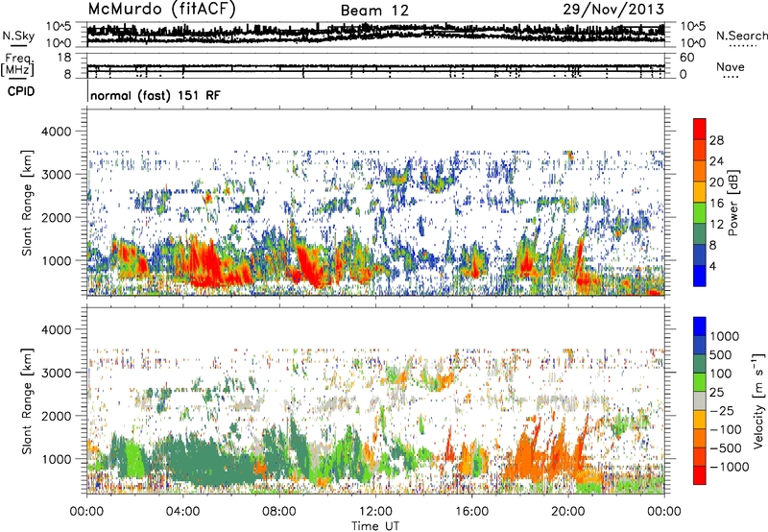Click the '16:00' time tick label
The width and height of the screenshot is (768, 532).
click(471, 512)
